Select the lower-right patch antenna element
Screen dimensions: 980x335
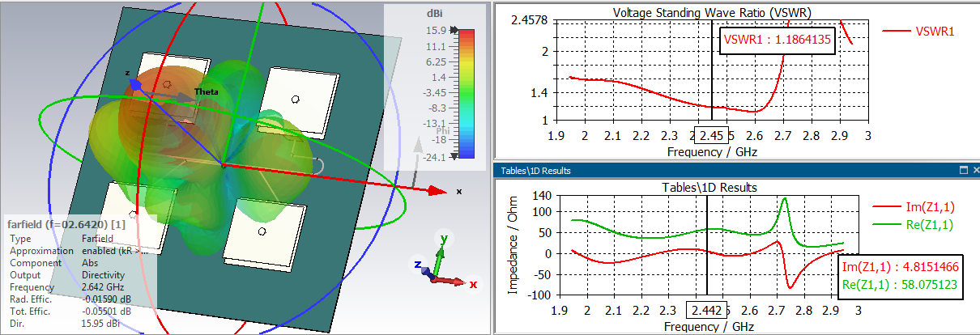point(269,232)
